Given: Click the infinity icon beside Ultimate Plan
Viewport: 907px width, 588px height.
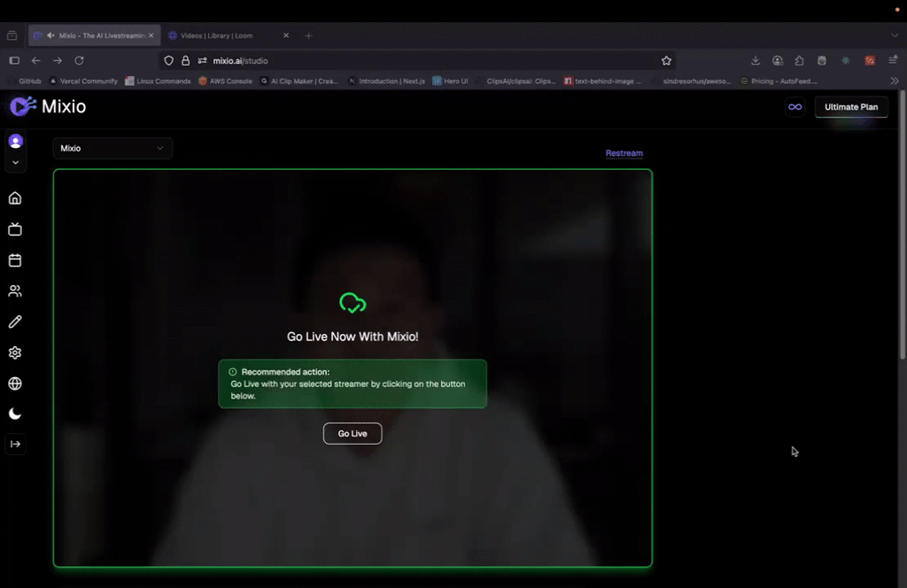Looking at the screenshot, I should point(795,107).
